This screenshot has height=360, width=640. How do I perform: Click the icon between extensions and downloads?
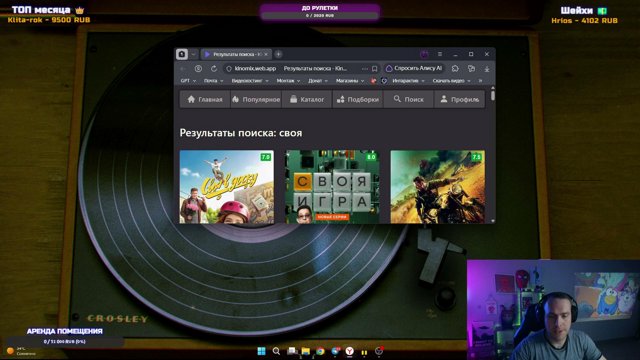[471, 69]
